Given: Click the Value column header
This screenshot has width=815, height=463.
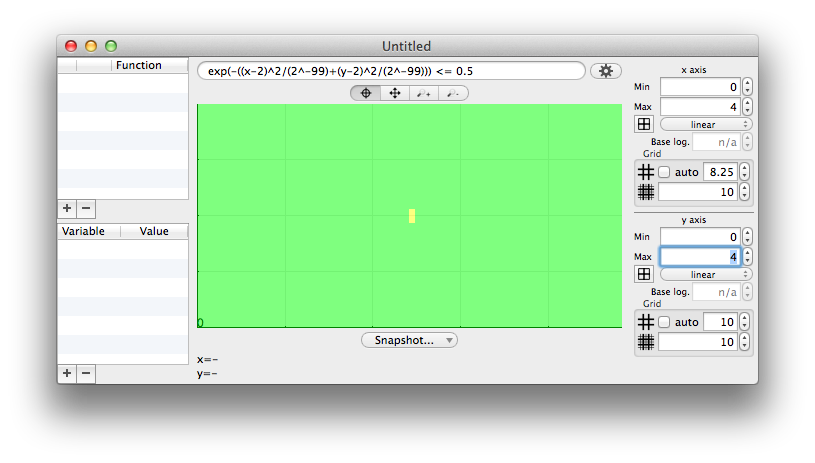Looking at the screenshot, I should coord(154,231).
